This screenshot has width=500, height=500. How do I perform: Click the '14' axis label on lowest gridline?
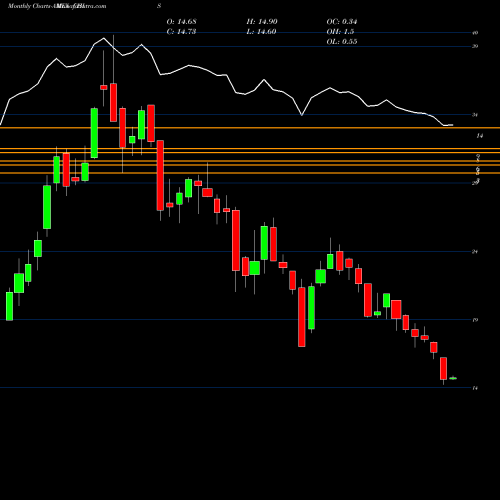click(475, 388)
